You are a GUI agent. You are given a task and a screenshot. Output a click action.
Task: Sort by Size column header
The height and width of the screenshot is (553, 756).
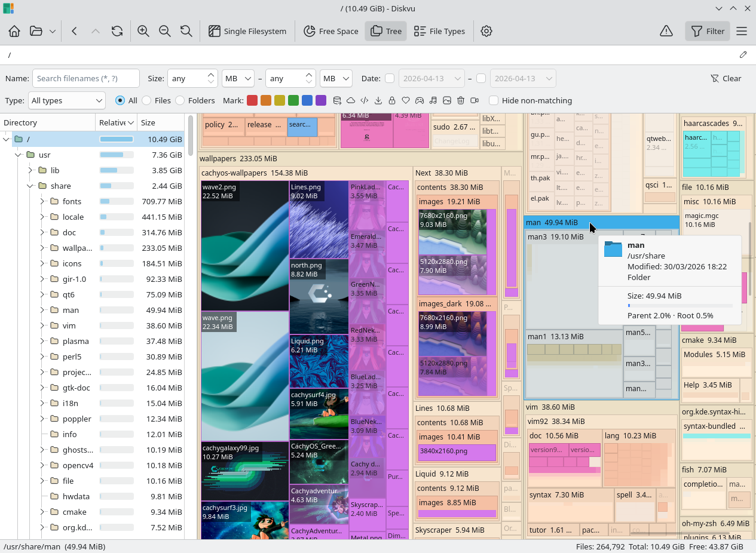click(x=160, y=122)
